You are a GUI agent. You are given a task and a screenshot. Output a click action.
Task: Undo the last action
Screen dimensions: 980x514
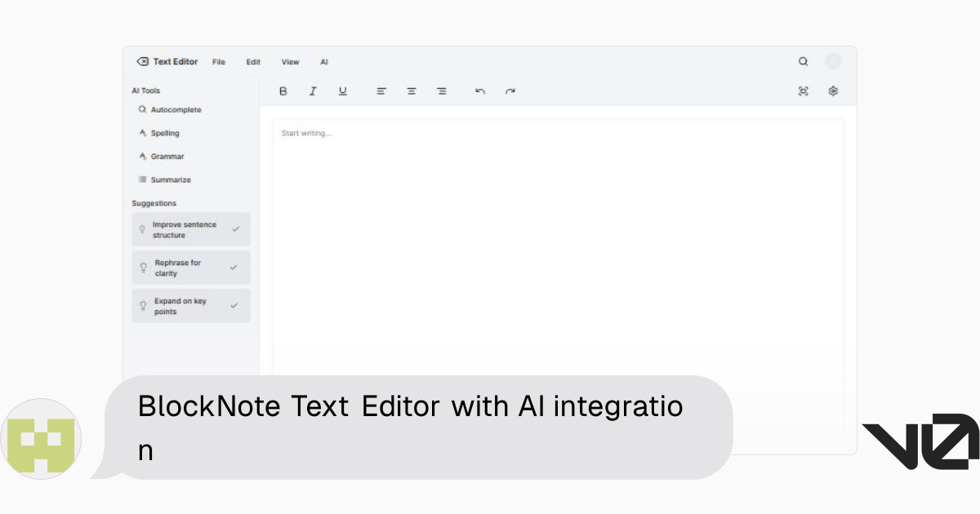tap(480, 91)
